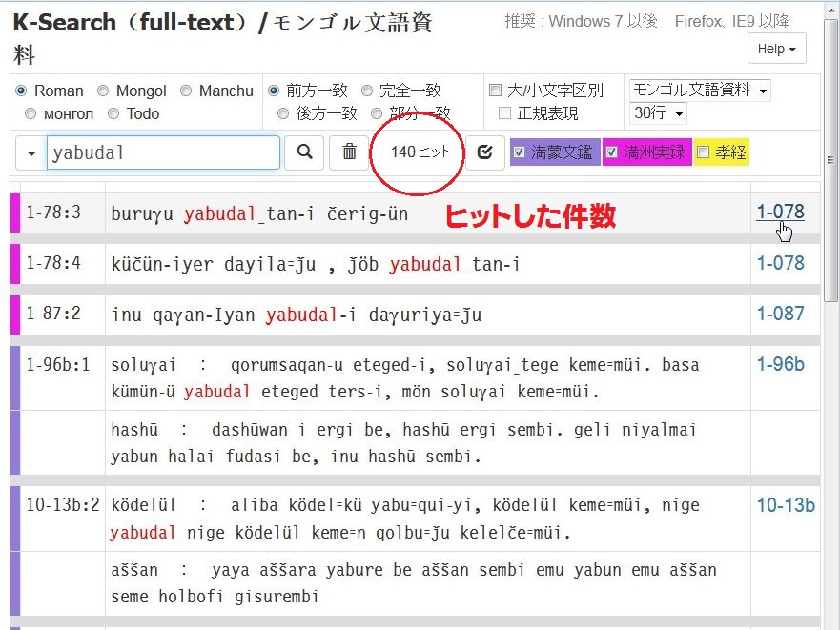Uncheck the 満蒙文鑑 source checkbox

tap(520, 152)
